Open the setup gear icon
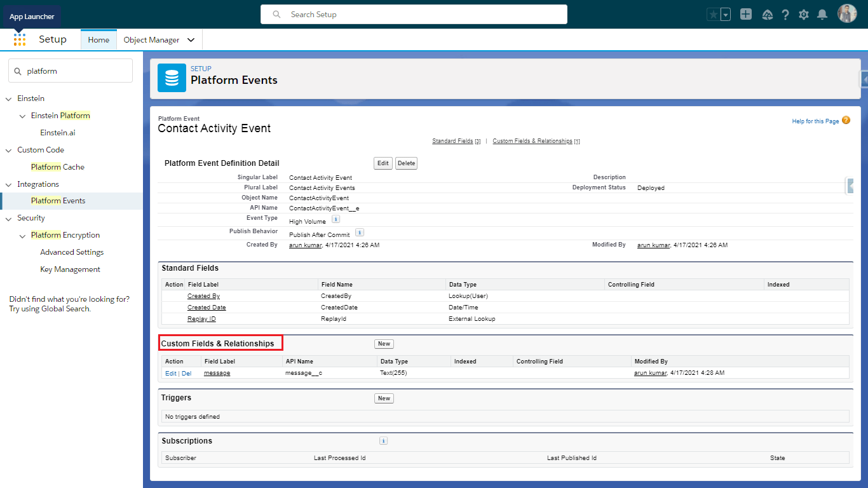The height and width of the screenshot is (488, 868). point(804,14)
